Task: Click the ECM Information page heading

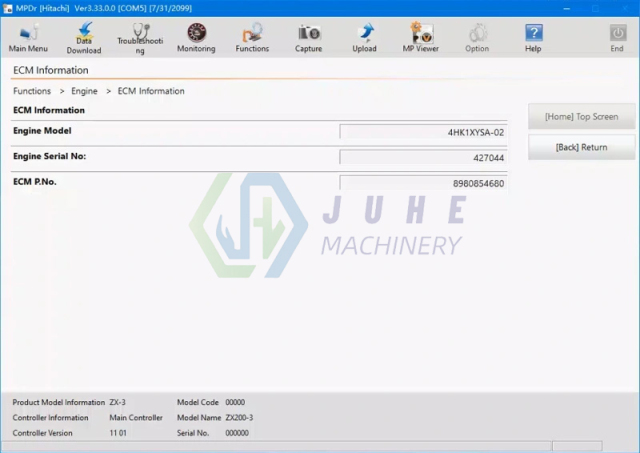Action: (51, 70)
